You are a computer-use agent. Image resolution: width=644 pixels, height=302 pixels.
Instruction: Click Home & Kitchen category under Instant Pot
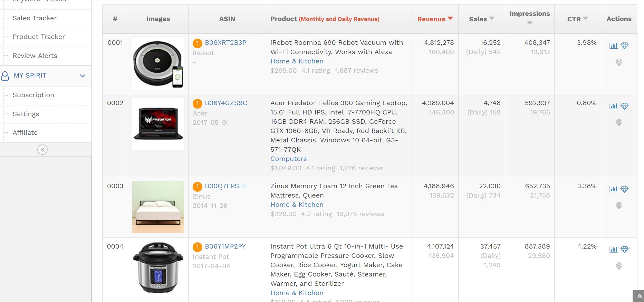[x=297, y=293]
